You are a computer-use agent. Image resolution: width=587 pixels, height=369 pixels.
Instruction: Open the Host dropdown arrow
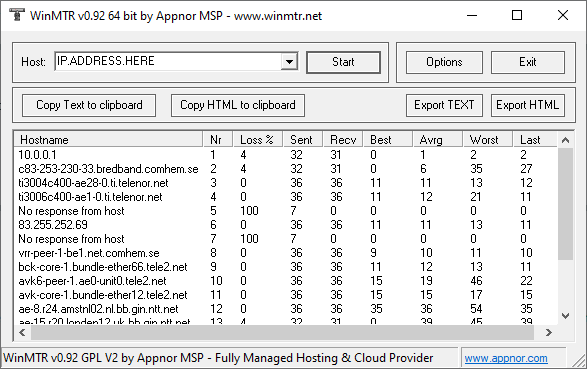pyautogui.click(x=289, y=61)
